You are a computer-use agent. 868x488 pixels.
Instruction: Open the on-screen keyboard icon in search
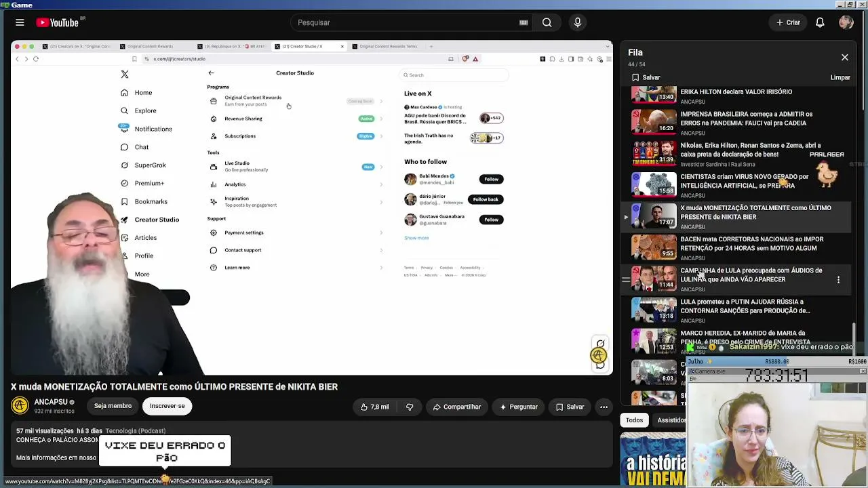pos(524,22)
